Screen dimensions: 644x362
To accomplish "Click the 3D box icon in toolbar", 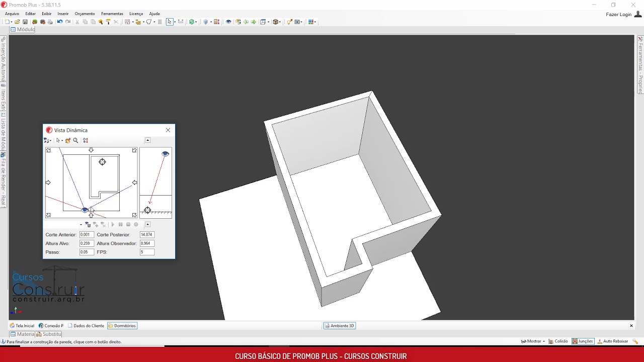I will click(x=276, y=22).
